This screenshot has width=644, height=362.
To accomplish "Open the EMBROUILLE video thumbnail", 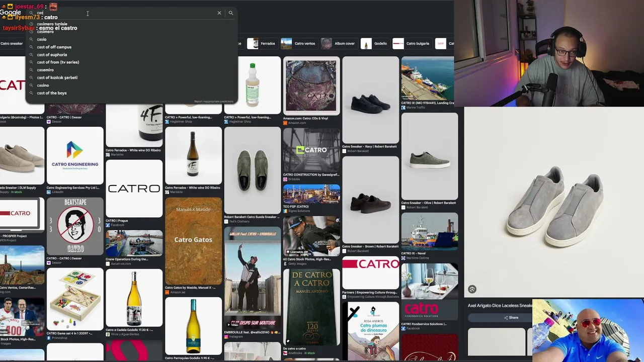I will pyautogui.click(x=253, y=278).
